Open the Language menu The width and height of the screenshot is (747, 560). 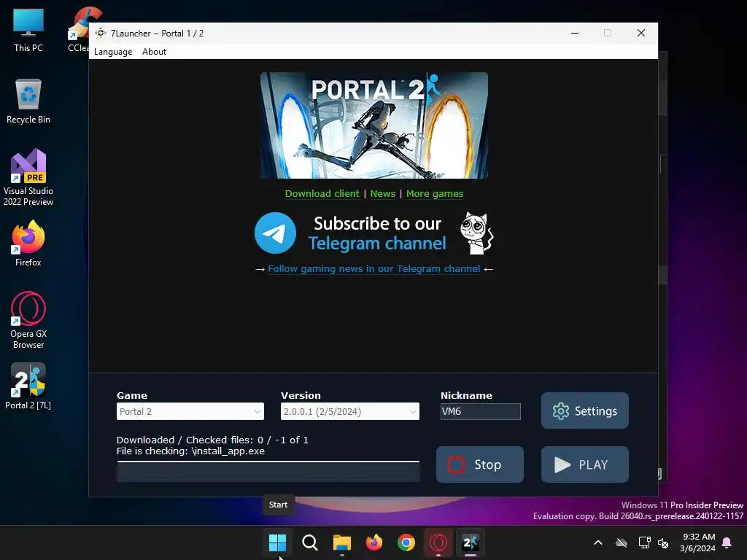pos(113,52)
